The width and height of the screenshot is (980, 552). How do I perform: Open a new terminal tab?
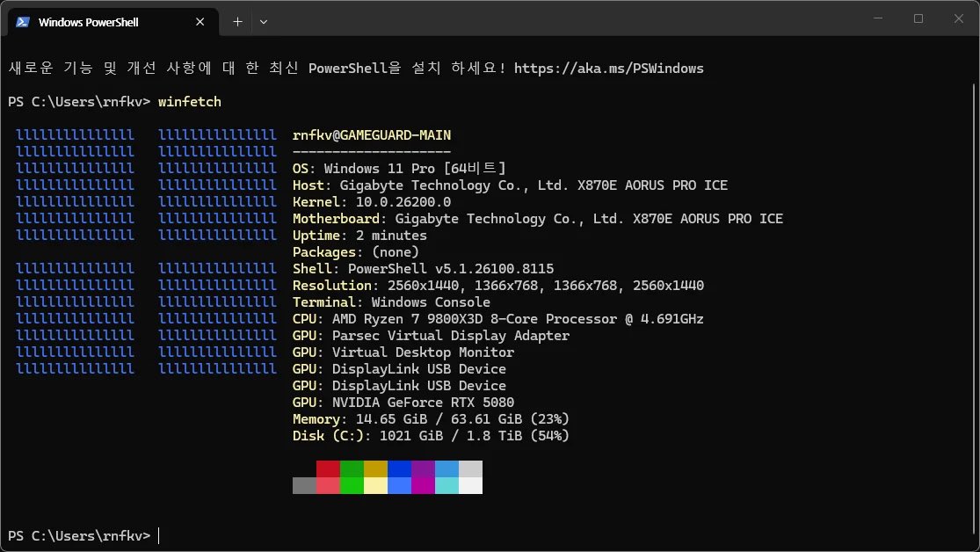click(x=237, y=22)
